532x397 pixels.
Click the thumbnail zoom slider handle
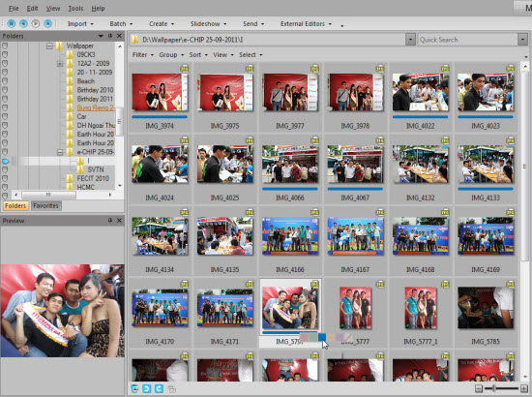click(x=494, y=388)
